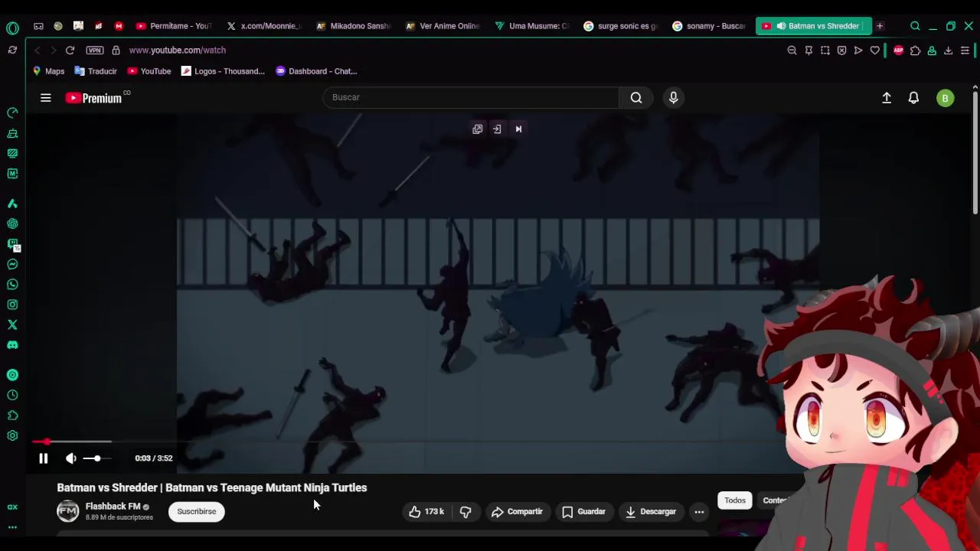Add page to bookmarks with heart
This screenshot has width=980, height=551.
(x=875, y=51)
